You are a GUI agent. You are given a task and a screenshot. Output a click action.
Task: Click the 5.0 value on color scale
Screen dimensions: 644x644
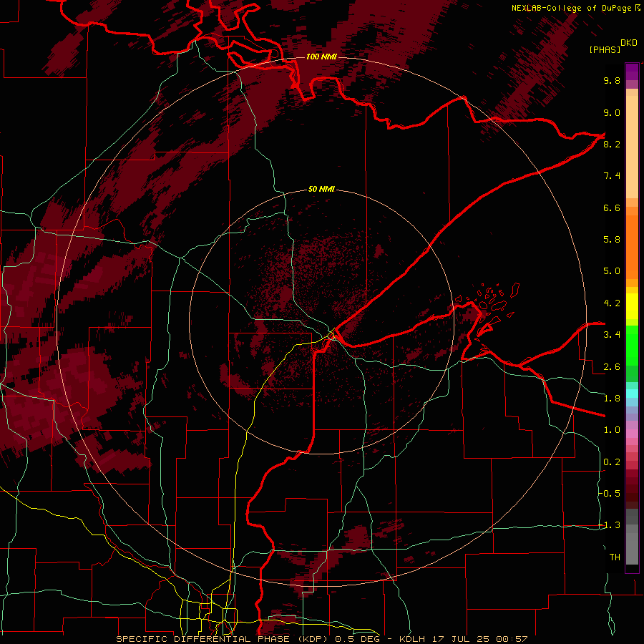[612, 271]
